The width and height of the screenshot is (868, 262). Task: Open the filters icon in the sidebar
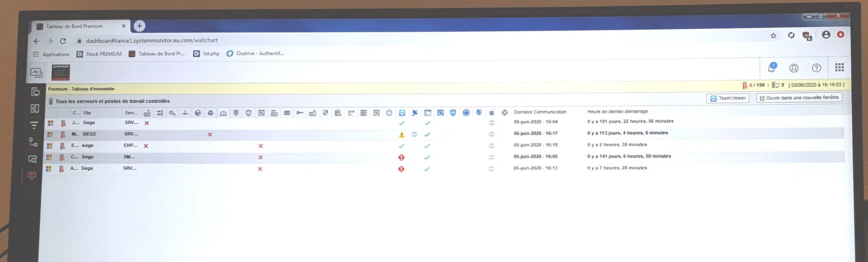pyautogui.click(x=34, y=125)
